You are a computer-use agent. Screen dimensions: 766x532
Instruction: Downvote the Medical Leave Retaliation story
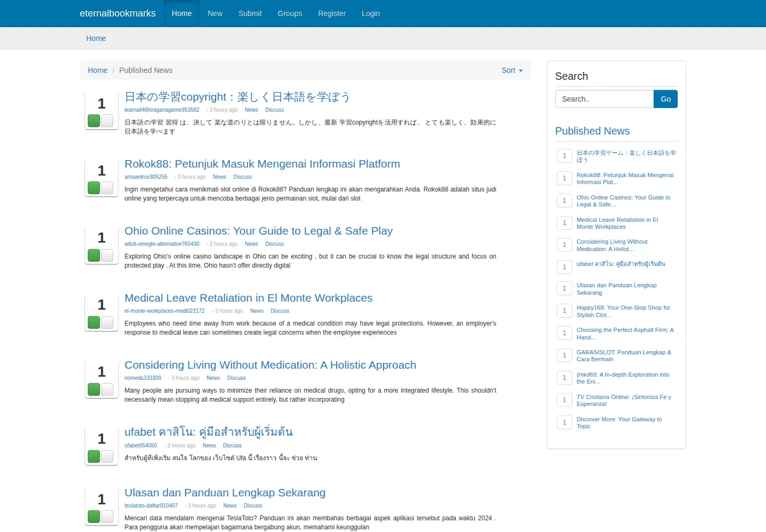pos(107,322)
